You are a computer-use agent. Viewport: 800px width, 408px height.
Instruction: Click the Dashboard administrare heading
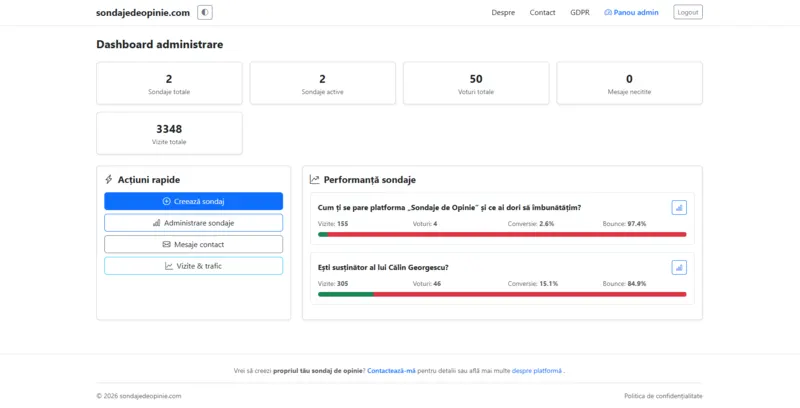pyautogui.click(x=160, y=44)
